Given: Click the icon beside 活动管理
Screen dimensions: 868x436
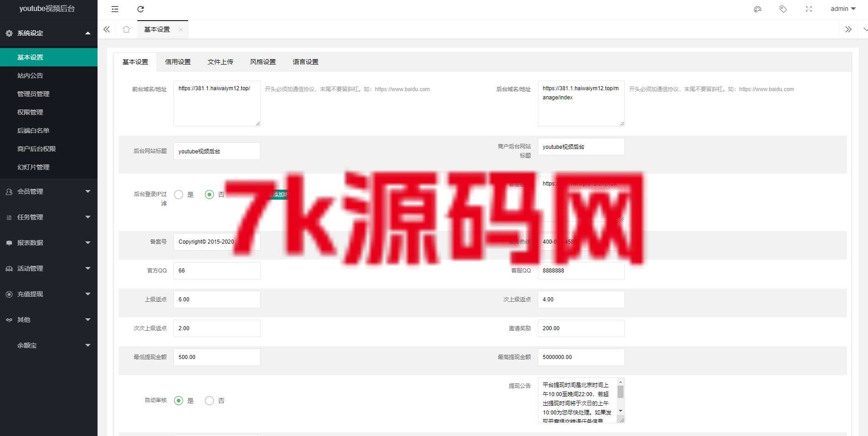Looking at the screenshot, I should 9,268.
